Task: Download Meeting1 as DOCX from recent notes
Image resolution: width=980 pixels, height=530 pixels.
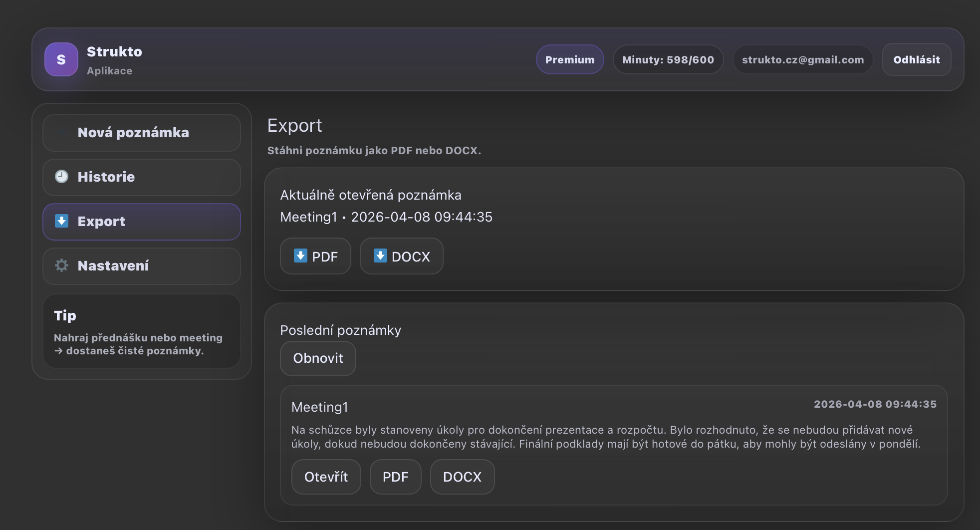Action: pos(462,477)
